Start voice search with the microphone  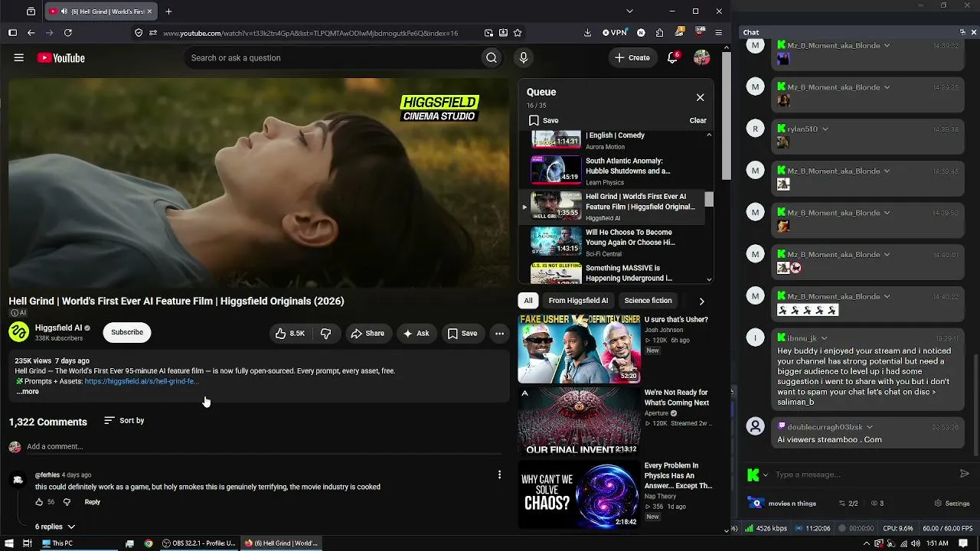point(524,57)
